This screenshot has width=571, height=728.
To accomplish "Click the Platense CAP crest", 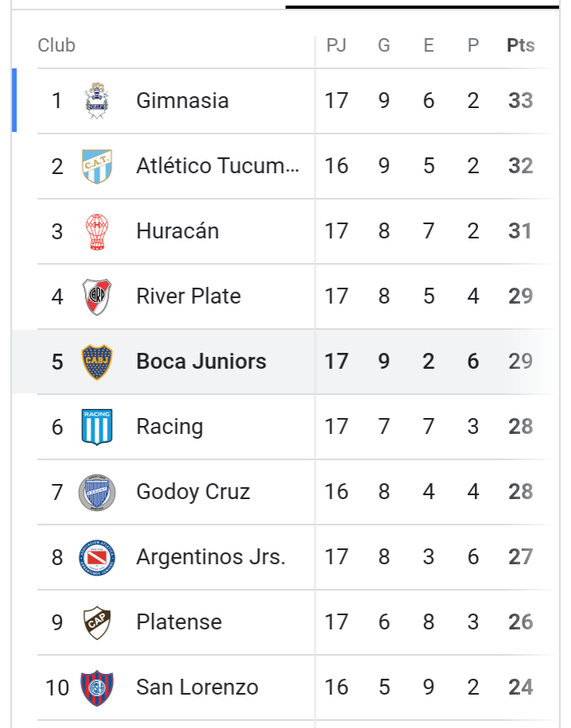I will pyautogui.click(x=97, y=623).
